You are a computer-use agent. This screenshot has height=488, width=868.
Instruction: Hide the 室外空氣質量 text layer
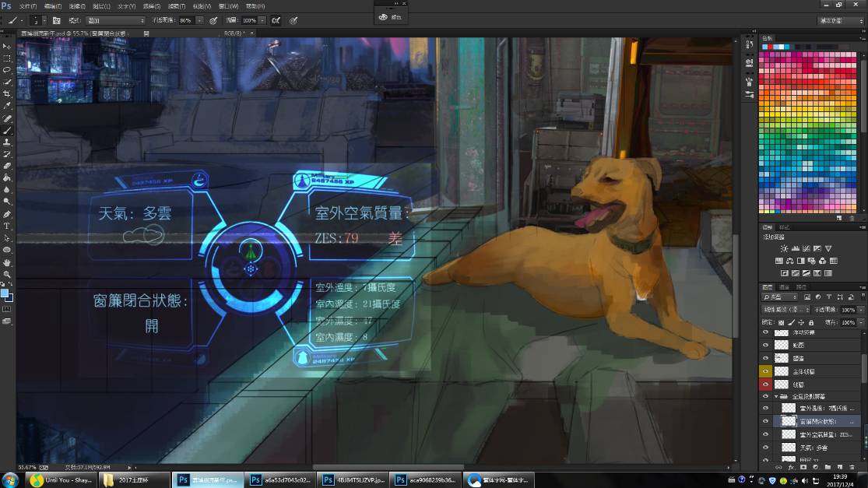tap(765, 434)
